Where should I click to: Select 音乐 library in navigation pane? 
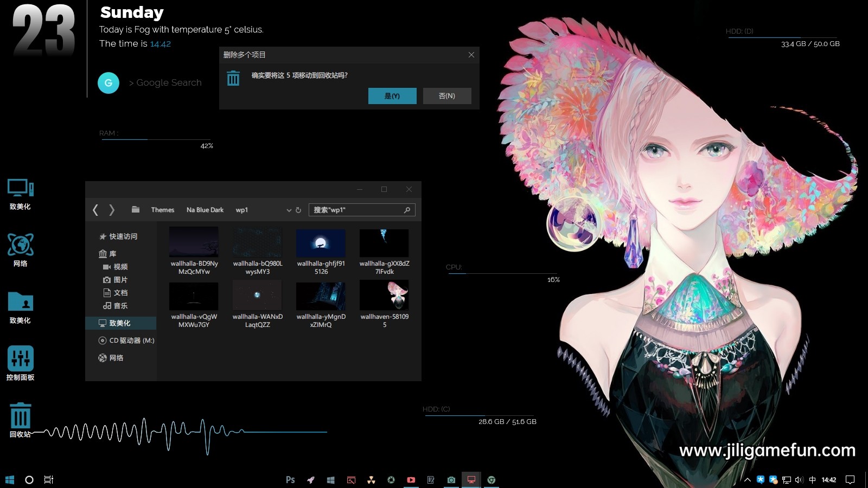pyautogui.click(x=115, y=306)
